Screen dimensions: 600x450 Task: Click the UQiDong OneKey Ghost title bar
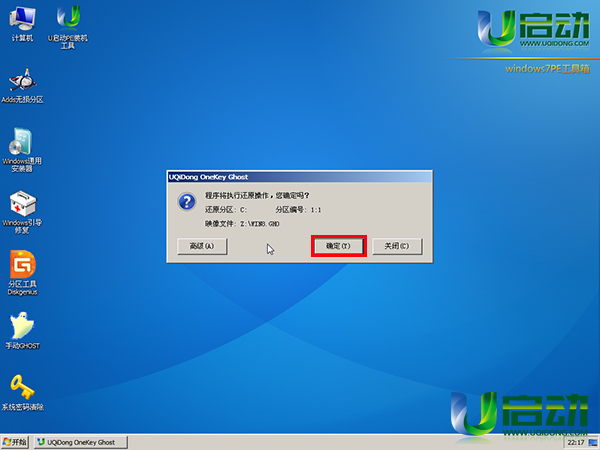click(300, 177)
